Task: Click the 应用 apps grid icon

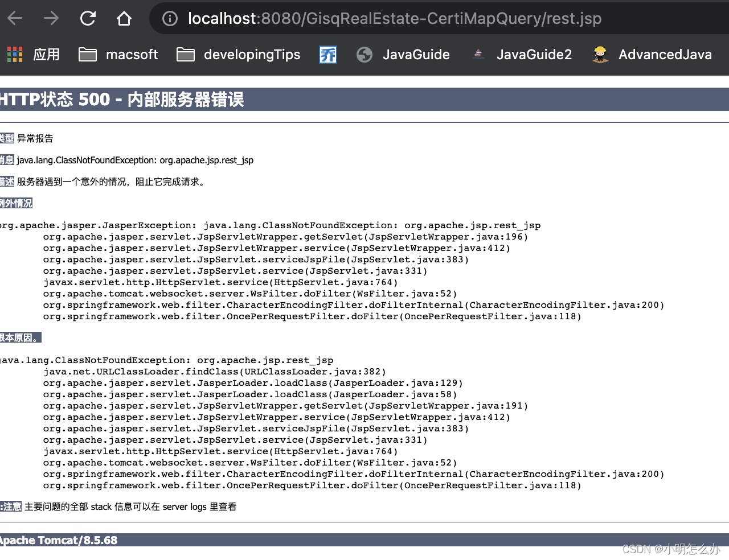Action: 14,54
